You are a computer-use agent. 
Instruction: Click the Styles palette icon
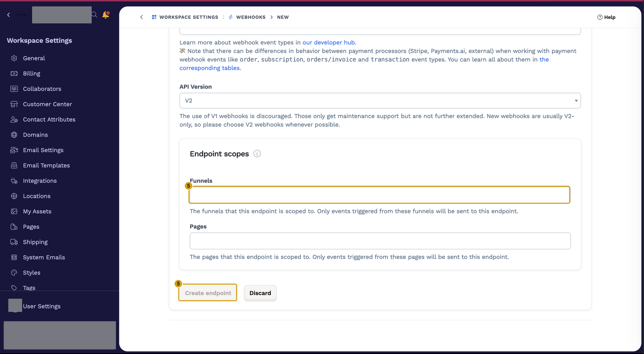pyautogui.click(x=14, y=272)
